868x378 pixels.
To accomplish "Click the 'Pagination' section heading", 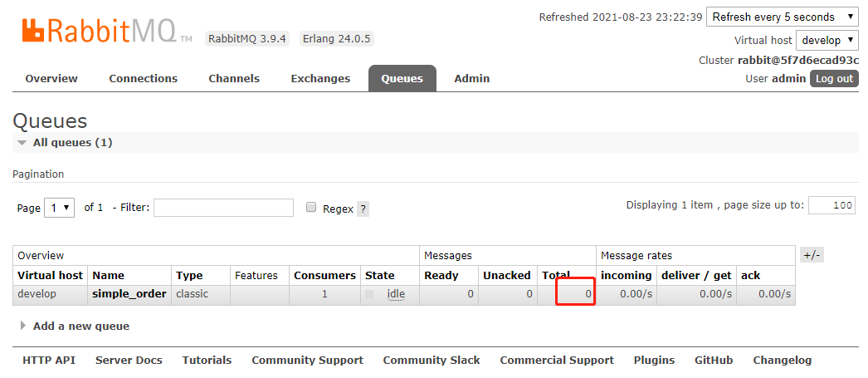I will 38,174.
